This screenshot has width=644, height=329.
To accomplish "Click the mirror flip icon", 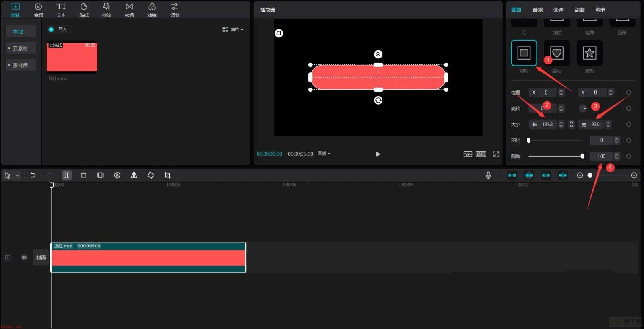I will pos(134,175).
